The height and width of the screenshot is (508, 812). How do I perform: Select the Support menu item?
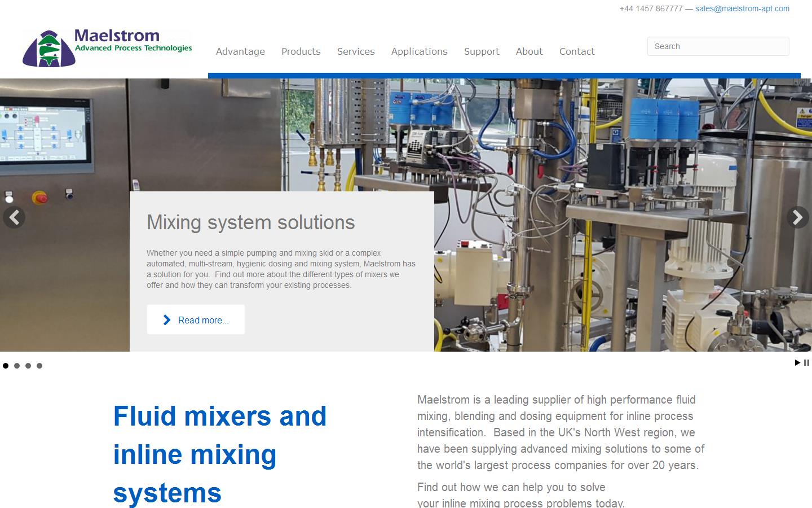click(482, 51)
